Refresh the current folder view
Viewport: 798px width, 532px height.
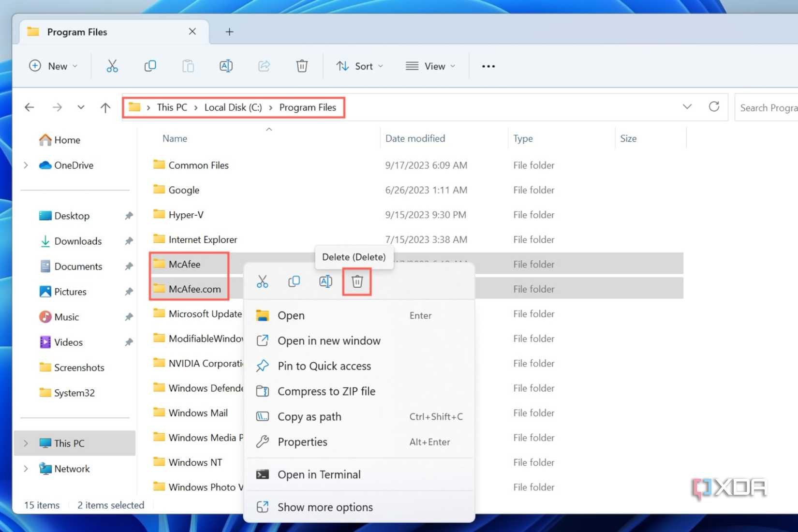(x=714, y=107)
